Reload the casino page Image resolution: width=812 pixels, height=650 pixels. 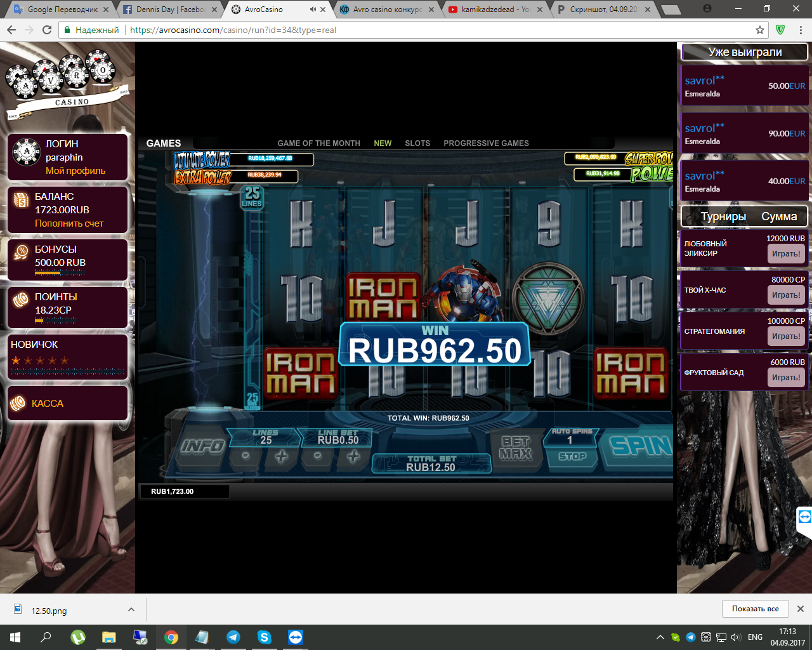click(47, 30)
